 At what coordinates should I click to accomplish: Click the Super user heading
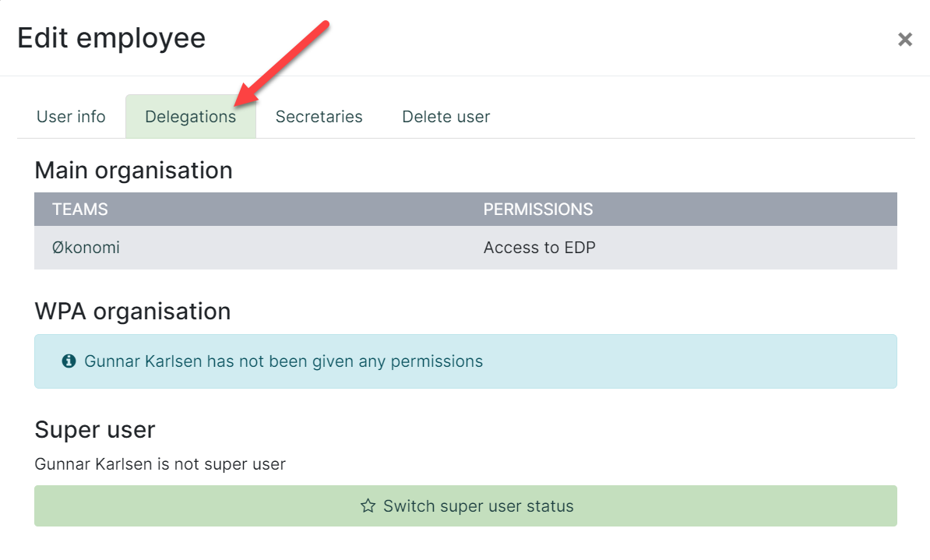(95, 429)
